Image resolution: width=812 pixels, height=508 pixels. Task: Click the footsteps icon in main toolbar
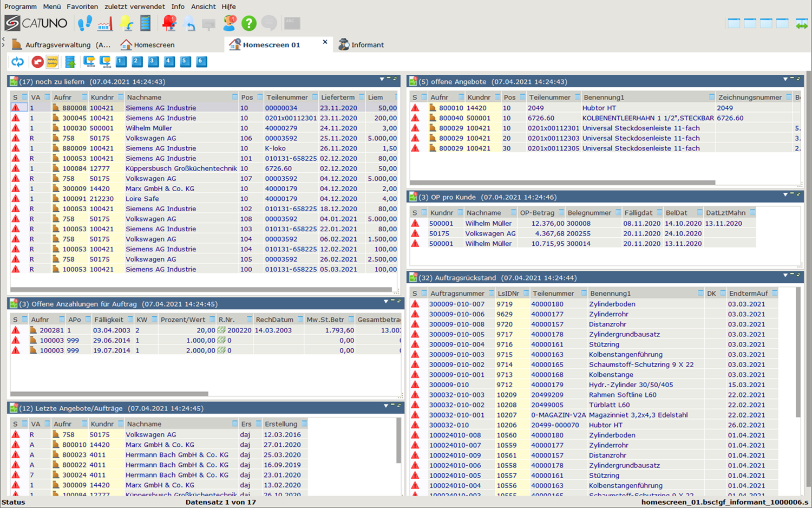click(x=84, y=23)
